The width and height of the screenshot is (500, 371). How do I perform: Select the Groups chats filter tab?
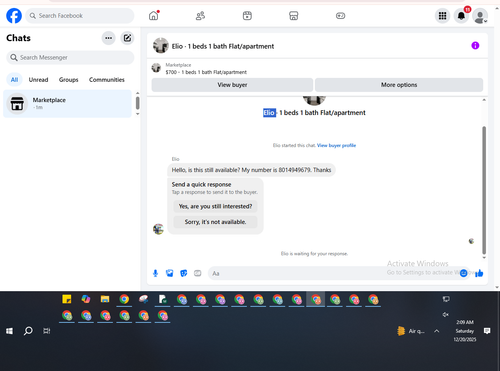[68, 80]
